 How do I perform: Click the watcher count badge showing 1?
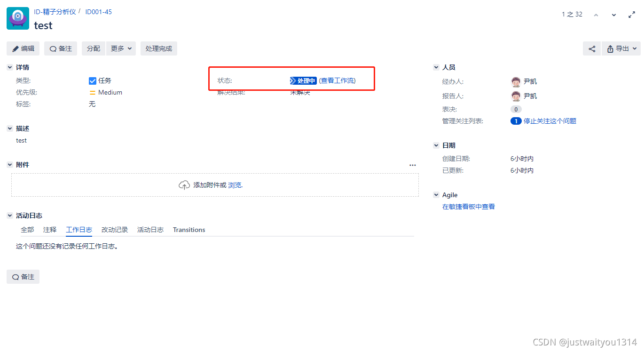tap(516, 121)
